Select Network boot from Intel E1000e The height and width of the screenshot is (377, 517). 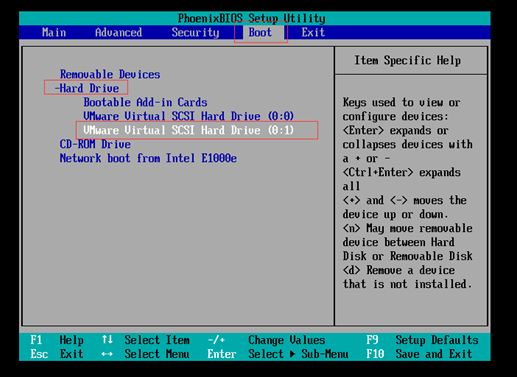coord(148,158)
